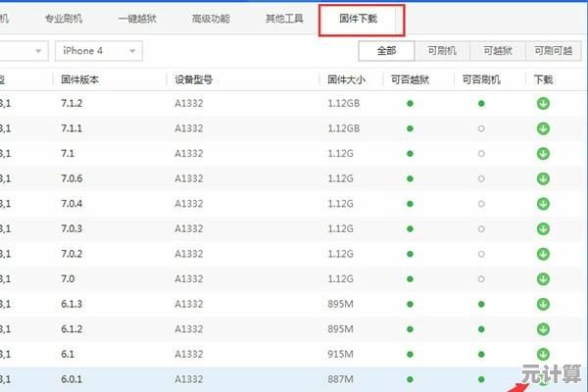
Task: Get firmware 6.1.2 via download icon
Action: click(x=543, y=329)
